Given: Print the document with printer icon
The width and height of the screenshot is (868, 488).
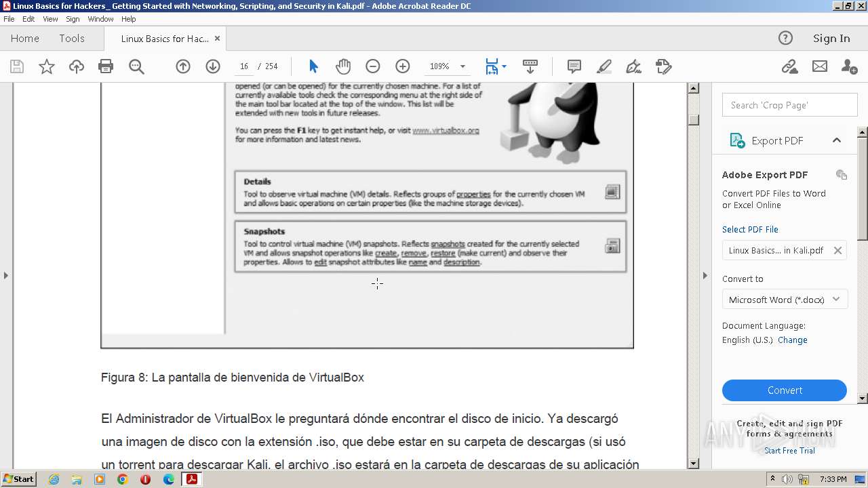Looking at the screenshot, I should pos(106,66).
